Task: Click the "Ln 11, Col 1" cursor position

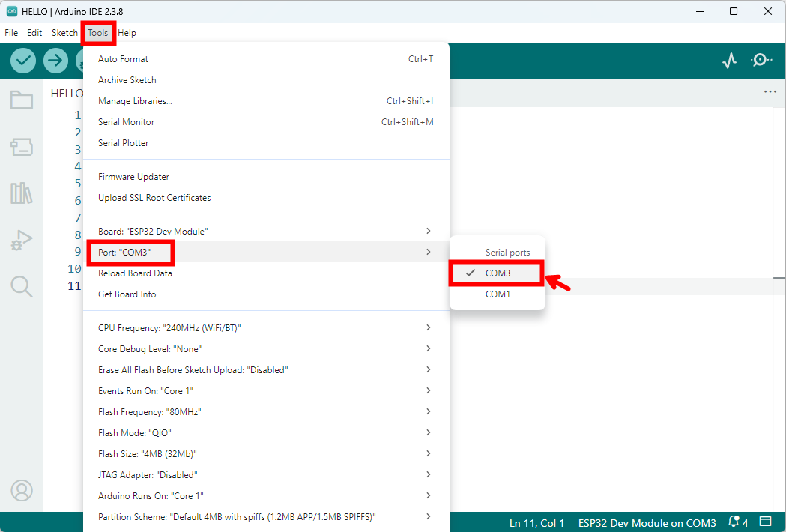Action: pyautogui.click(x=537, y=523)
